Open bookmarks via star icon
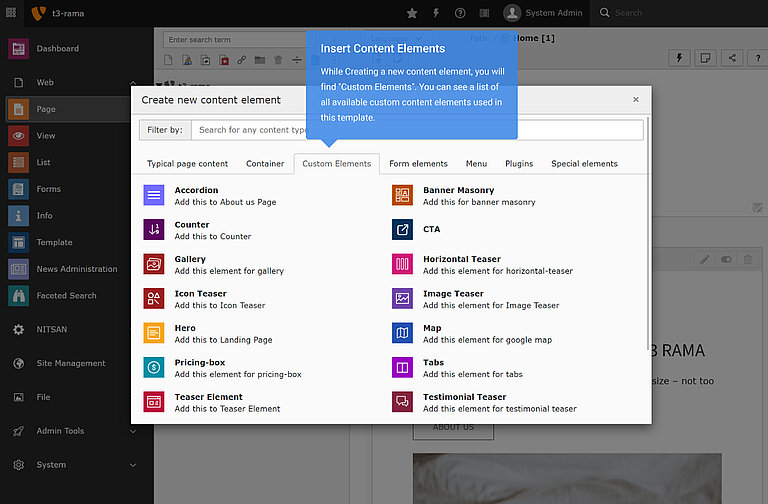 coord(412,13)
